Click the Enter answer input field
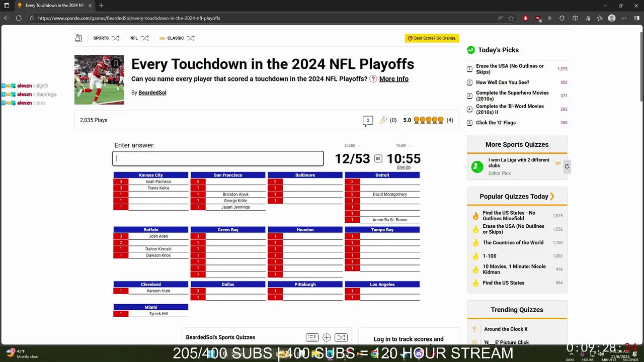 [x=218, y=159]
